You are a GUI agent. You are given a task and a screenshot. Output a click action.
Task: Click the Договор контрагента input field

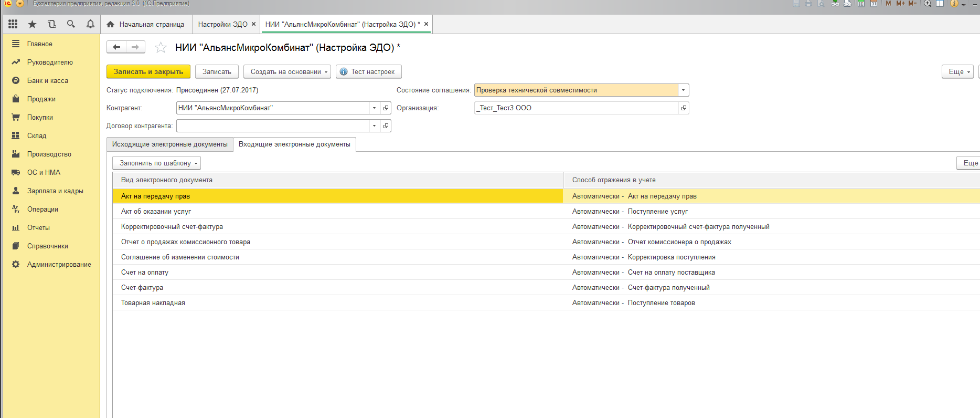pos(272,126)
